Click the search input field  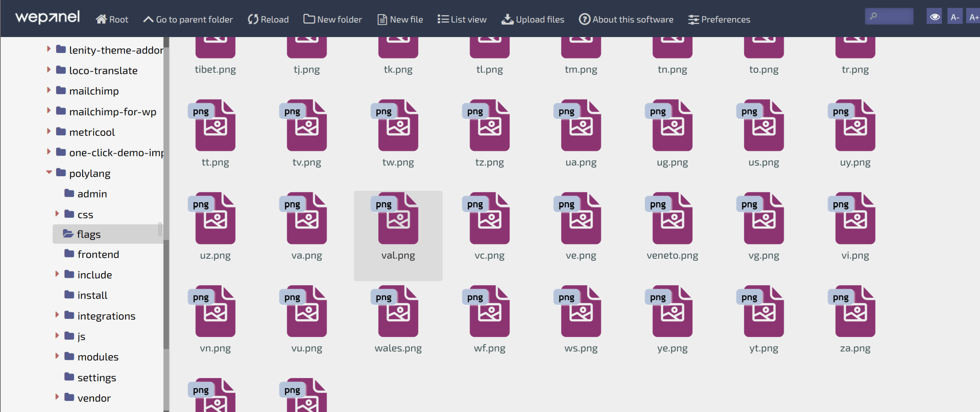coord(893,16)
